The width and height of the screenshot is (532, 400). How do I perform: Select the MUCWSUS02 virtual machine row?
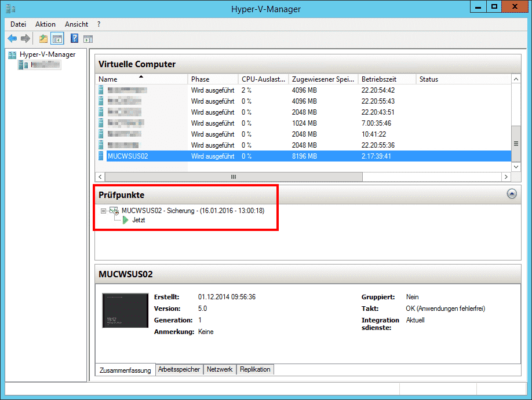(x=304, y=156)
